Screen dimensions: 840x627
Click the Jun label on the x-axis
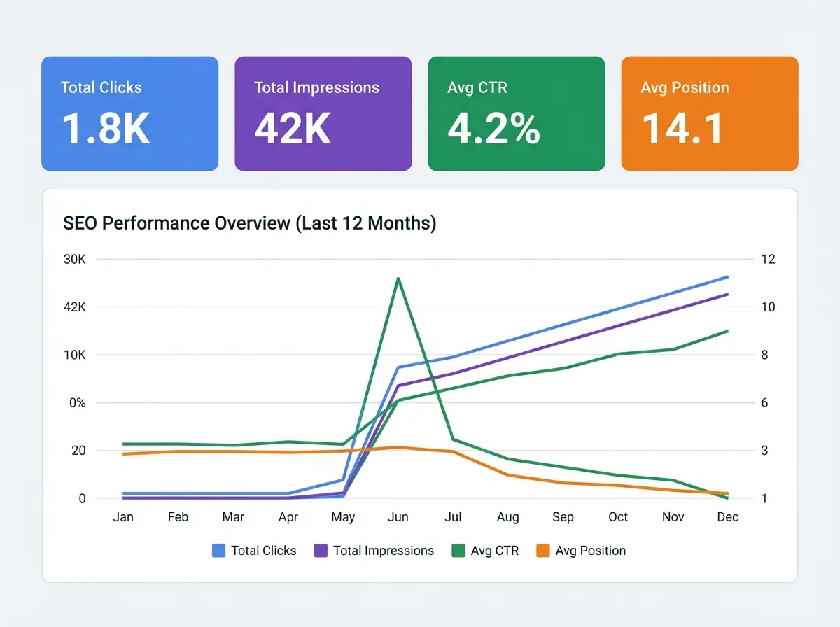(x=398, y=517)
